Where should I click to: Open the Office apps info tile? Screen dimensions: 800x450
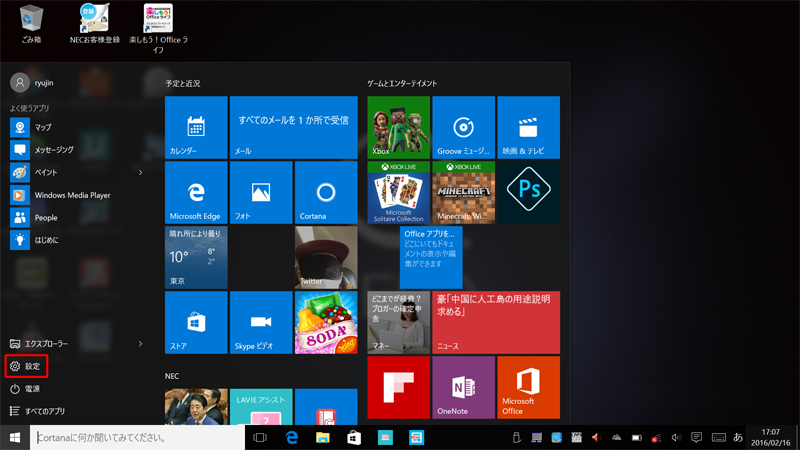coord(431,258)
